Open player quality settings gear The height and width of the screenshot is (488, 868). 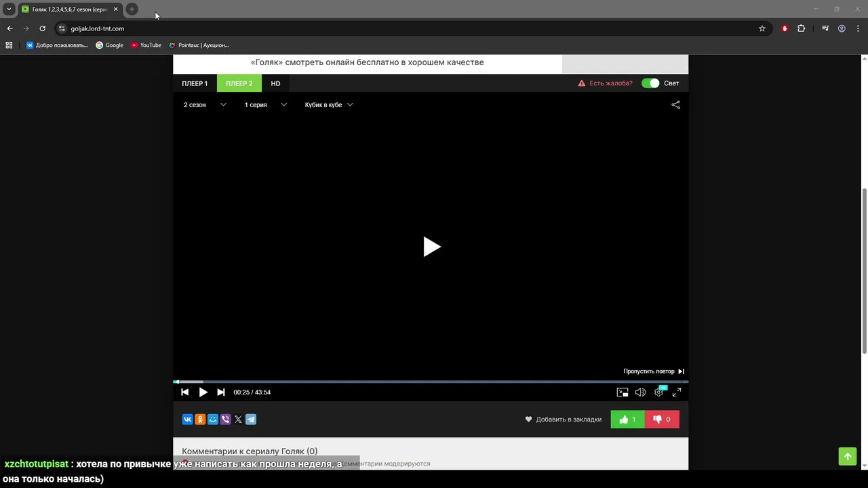(658, 392)
